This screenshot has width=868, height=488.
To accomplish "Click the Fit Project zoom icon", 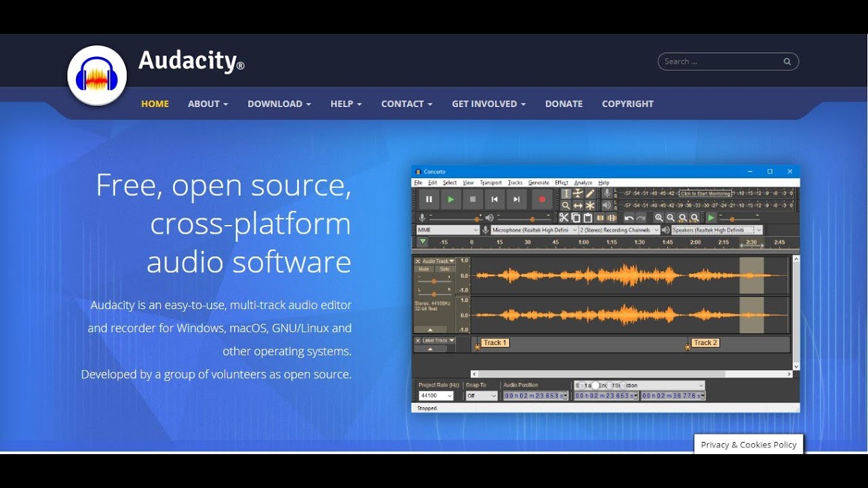I will pos(694,218).
